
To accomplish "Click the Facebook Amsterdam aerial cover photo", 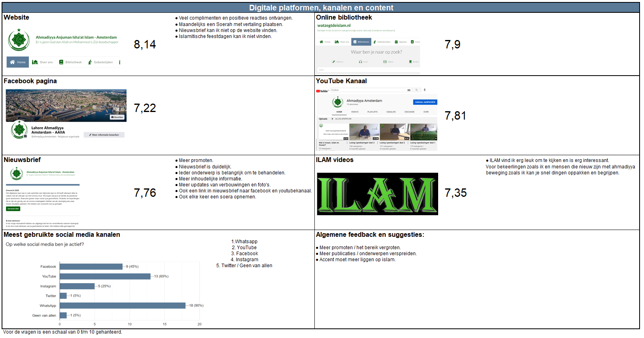I will [66, 106].
